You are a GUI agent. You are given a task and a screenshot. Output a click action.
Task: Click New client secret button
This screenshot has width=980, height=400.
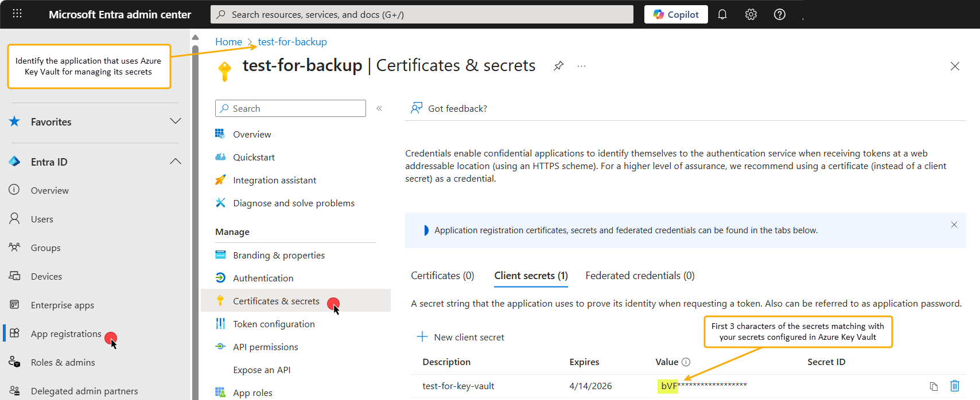[x=461, y=337]
